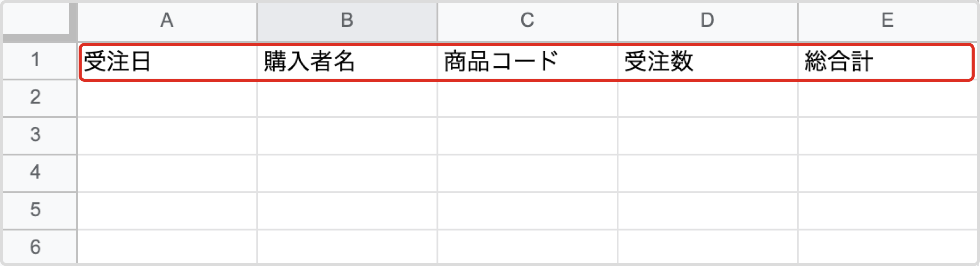The image size is (980, 266).
Task: Click the 受注数 cell
Action: [x=707, y=61]
